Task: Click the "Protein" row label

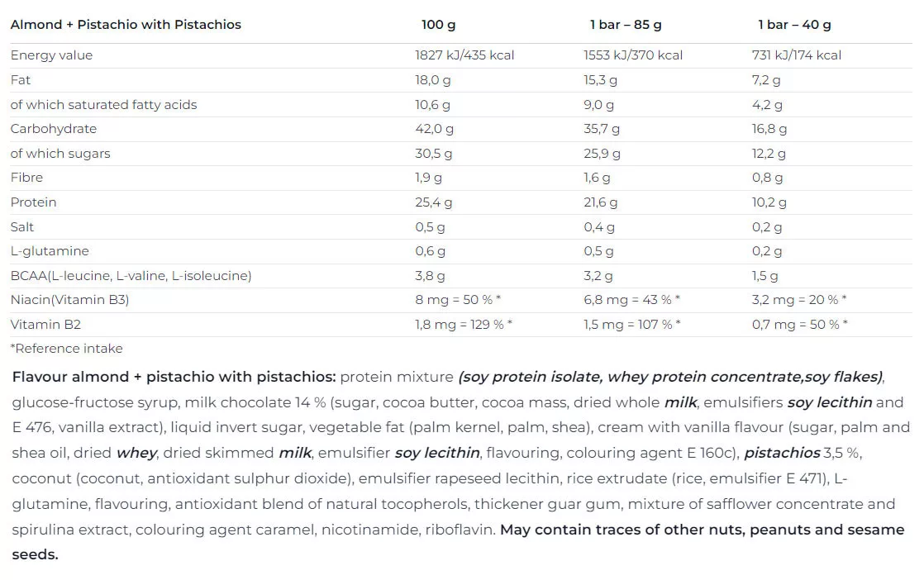Action: click(33, 202)
